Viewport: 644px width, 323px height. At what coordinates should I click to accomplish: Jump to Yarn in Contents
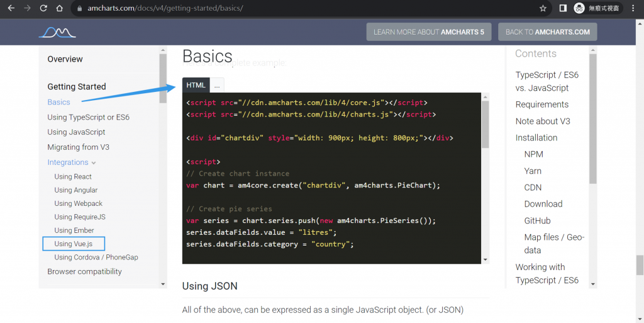click(x=533, y=171)
